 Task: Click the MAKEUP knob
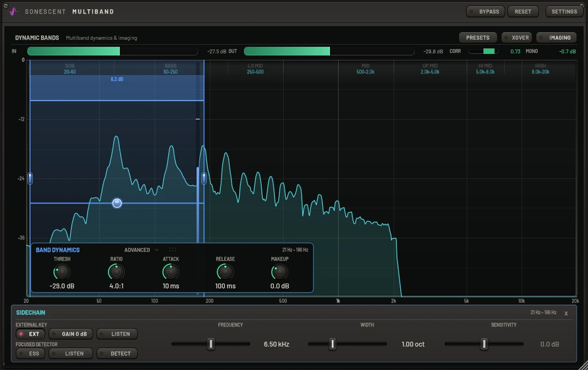(x=279, y=272)
